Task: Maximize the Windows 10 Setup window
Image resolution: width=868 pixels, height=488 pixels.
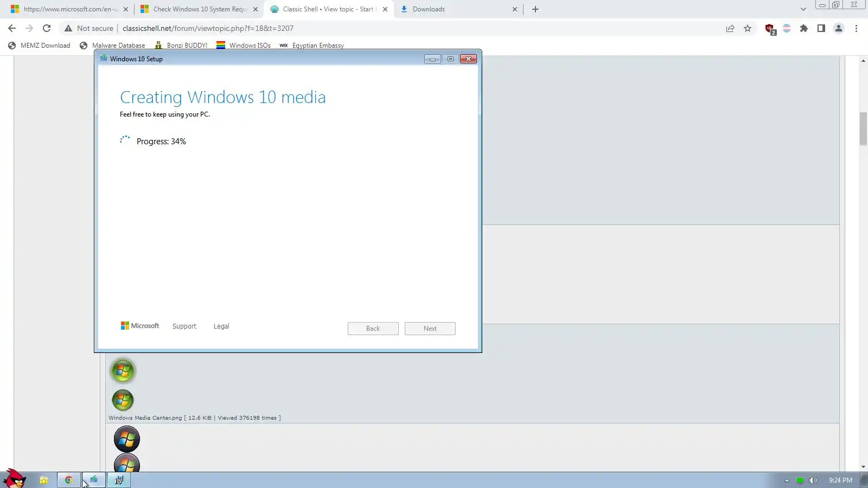Action: [450, 59]
